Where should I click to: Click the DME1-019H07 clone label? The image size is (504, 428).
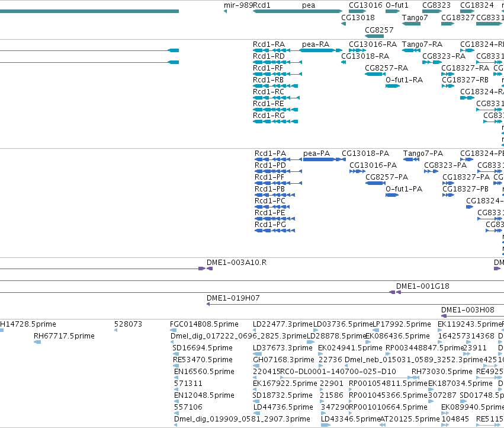tap(233, 298)
